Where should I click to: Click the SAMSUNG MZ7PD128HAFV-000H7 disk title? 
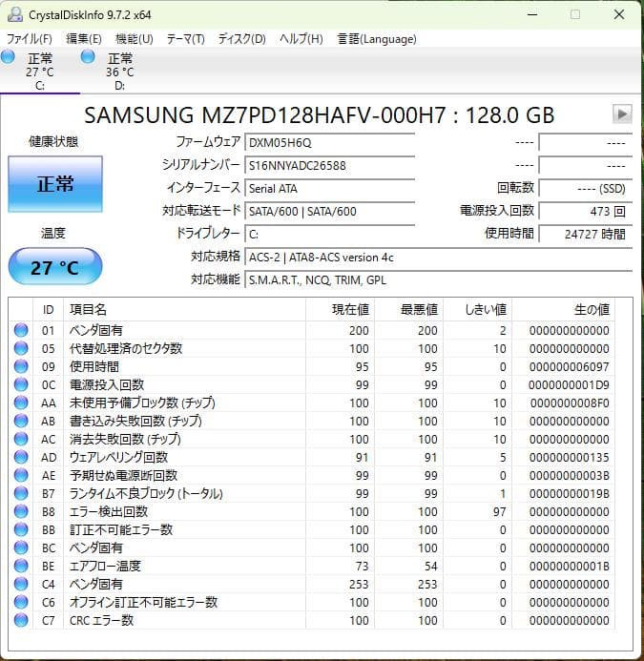tap(319, 115)
